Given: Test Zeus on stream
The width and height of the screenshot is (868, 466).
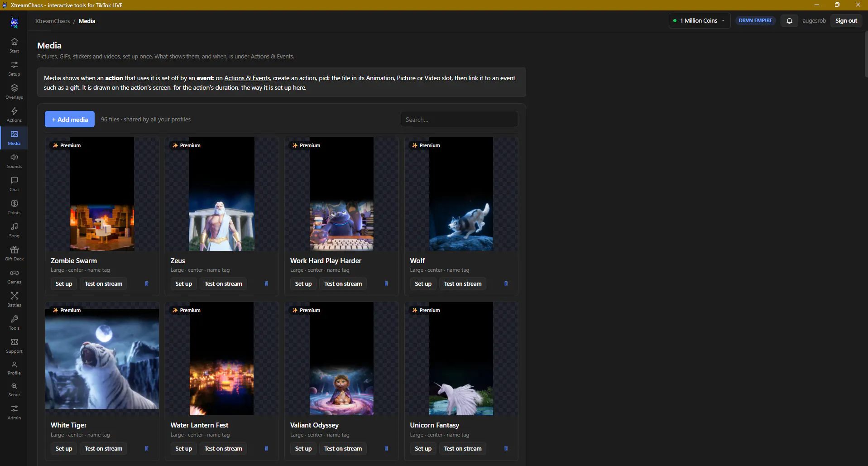Looking at the screenshot, I should [x=223, y=284].
